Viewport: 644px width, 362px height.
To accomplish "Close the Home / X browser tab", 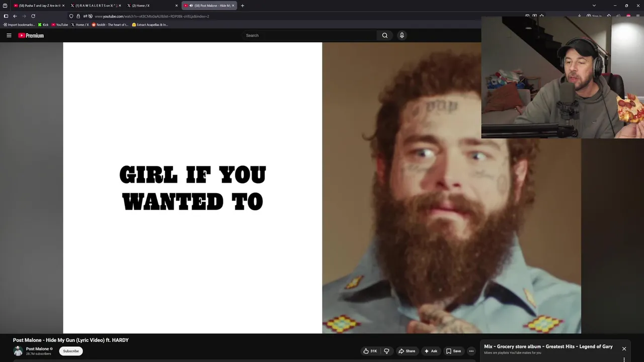I will pyautogui.click(x=177, y=6).
